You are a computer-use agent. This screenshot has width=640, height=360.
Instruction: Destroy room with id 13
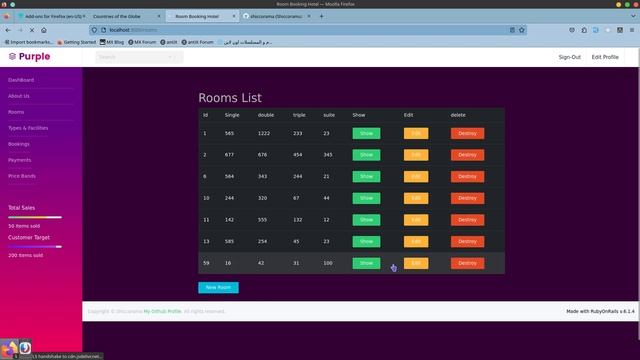click(x=467, y=242)
